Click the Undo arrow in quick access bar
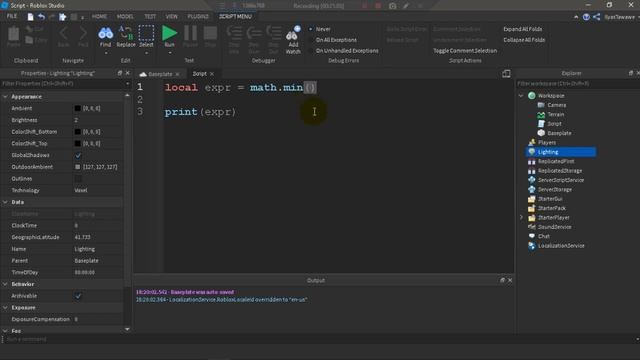The image size is (640, 360). (x=41, y=17)
